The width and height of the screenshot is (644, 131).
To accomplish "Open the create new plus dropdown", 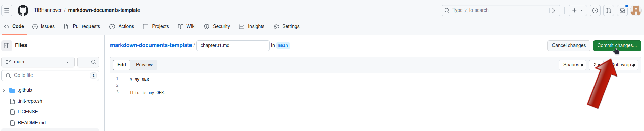I will click(x=577, y=10).
